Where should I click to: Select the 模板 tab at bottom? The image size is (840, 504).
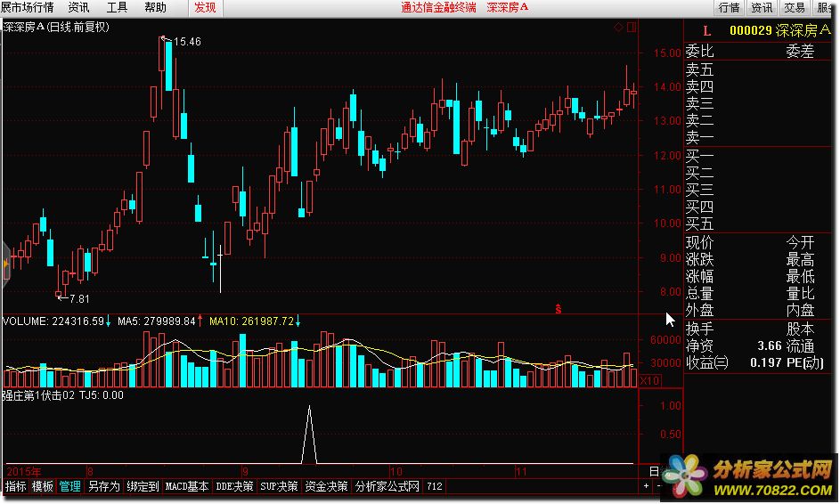click(x=43, y=486)
